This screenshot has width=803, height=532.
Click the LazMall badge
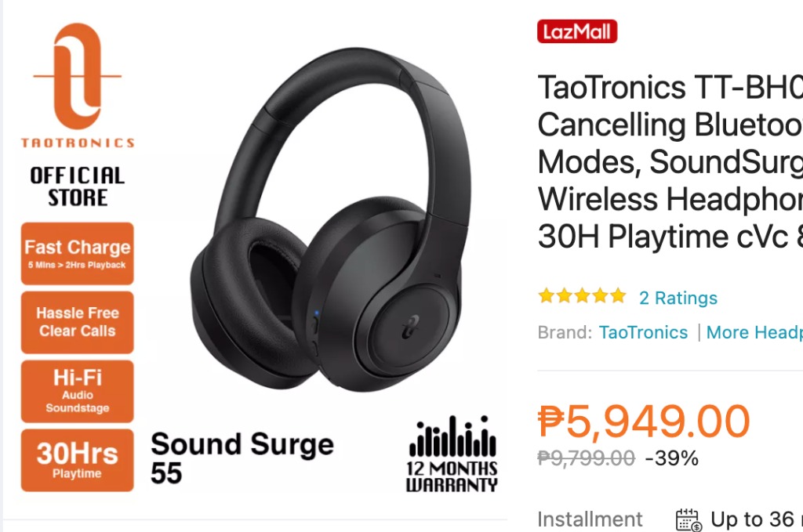[x=577, y=31]
